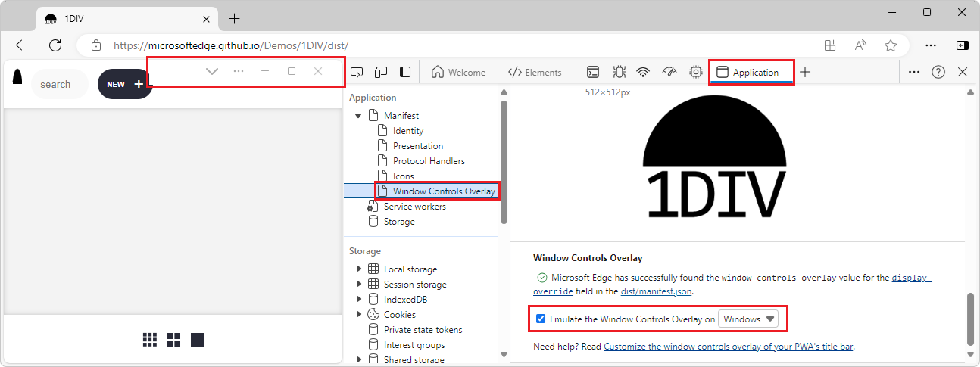Uncheck Emulate the Window Controls Overlay checkbox
Viewport: 980px width, 367px height.
pos(541,319)
